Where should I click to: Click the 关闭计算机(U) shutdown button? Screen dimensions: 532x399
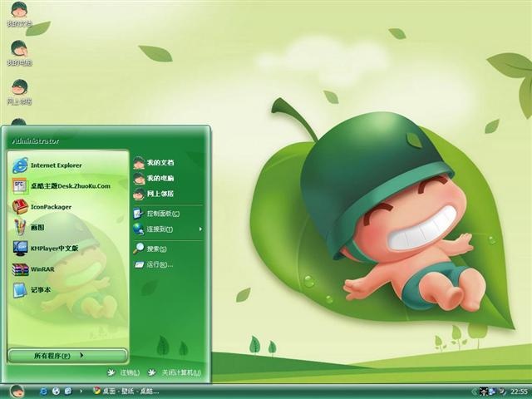[175, 372]
